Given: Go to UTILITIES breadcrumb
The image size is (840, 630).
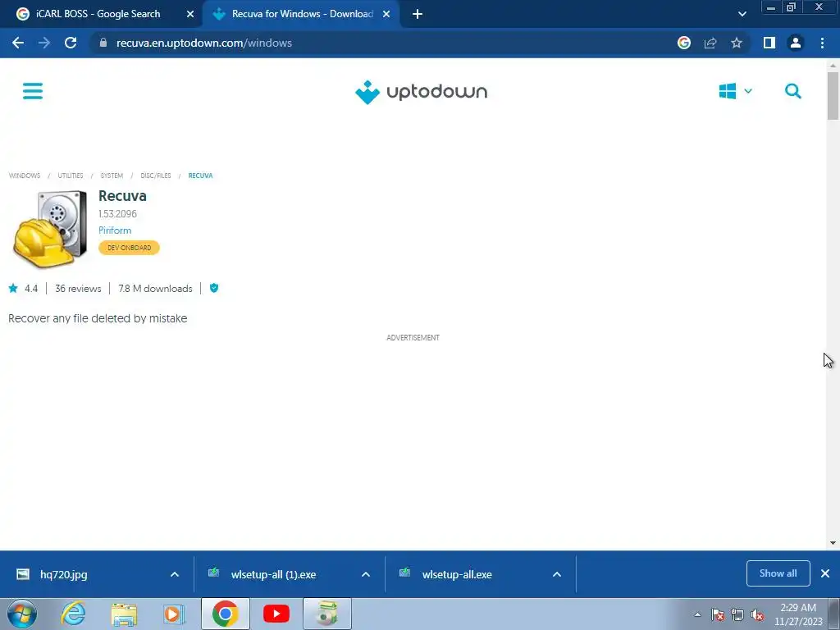Looking at the screenshot, I should [x=71, y=176].
